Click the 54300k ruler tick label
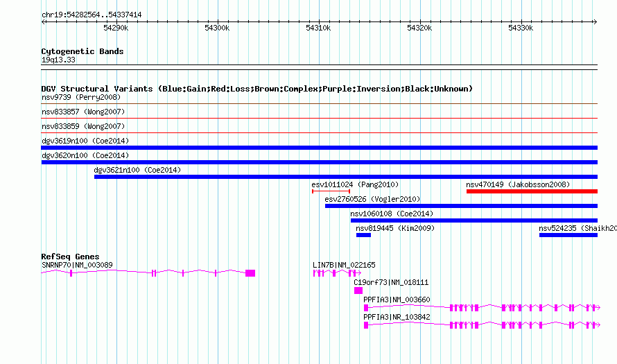The image size is (617, 364). point(217,28)
